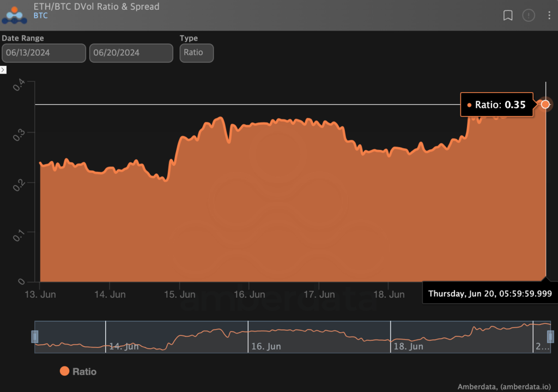Open the end date picker 06/20/2024
The width and height of the screenshot is (558, 392).
[x=131, y=53]
